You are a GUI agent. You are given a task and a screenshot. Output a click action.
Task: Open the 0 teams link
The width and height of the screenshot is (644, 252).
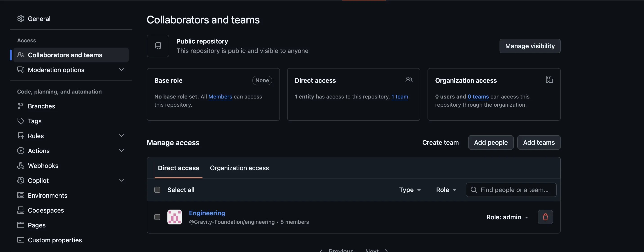478,96
